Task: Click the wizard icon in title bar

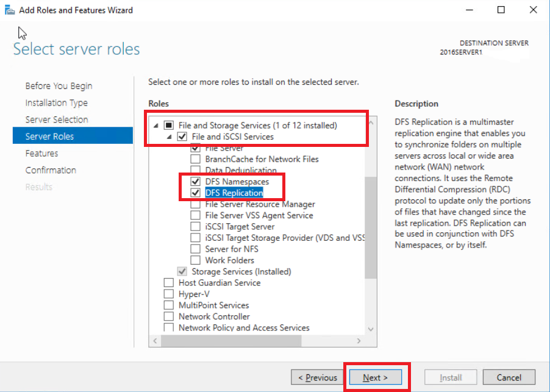Action: [x=10, y=10]
